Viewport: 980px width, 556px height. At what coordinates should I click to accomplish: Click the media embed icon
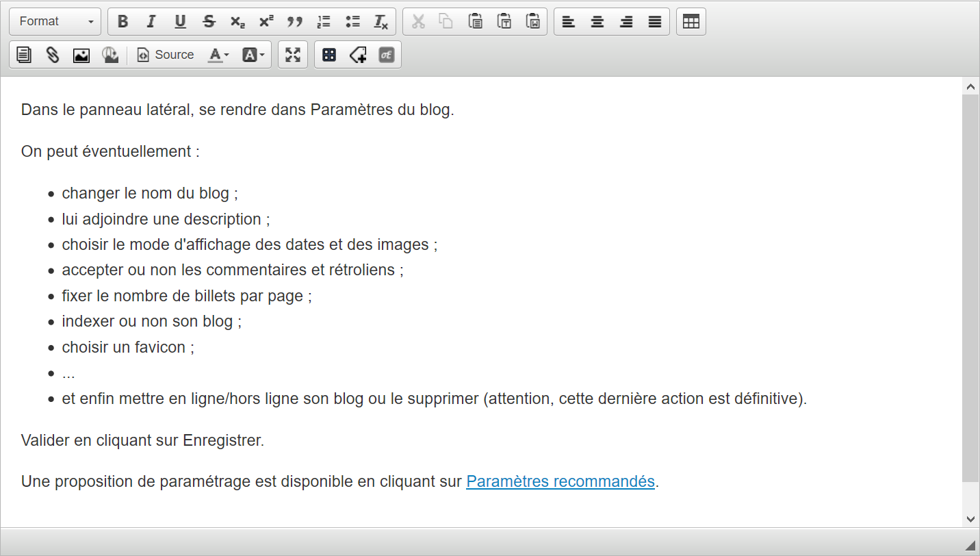110,55
